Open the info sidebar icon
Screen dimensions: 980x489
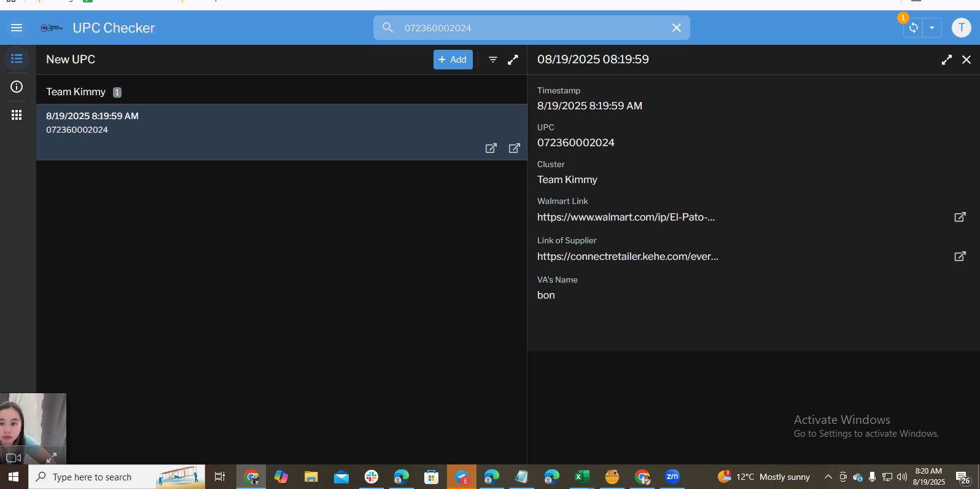17,87
